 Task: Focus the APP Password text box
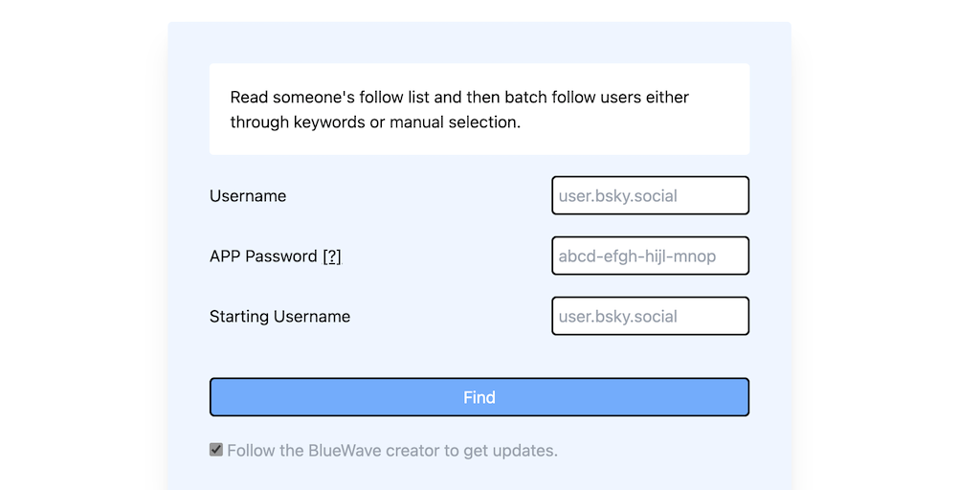[x=650, y=256]
